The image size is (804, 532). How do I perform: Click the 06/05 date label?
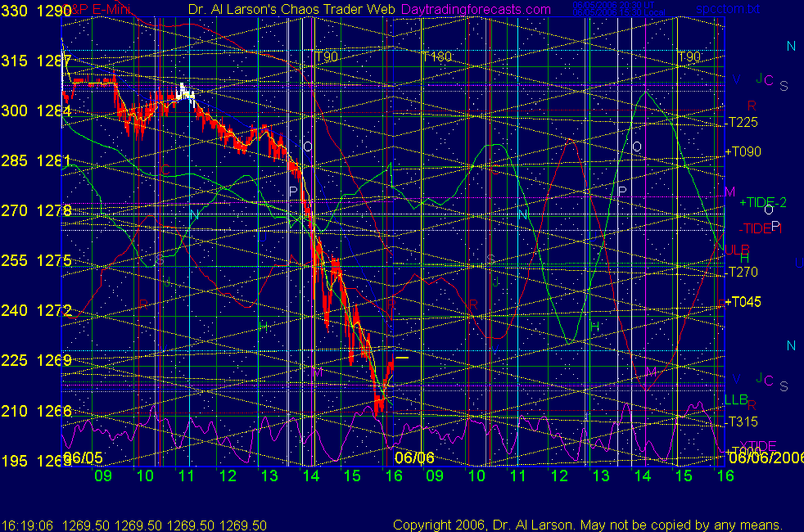(x=83, y=458)
